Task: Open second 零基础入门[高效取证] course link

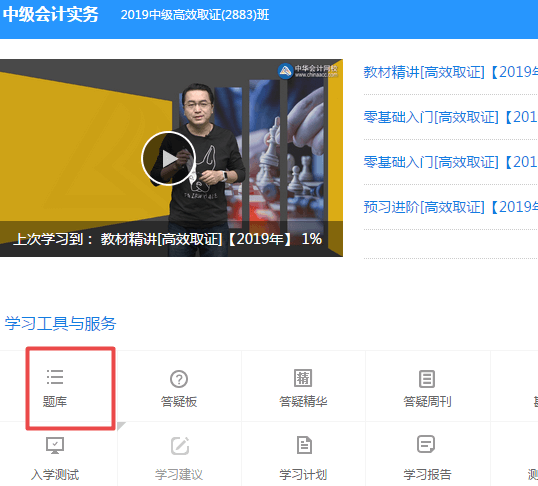Action: 451,162
